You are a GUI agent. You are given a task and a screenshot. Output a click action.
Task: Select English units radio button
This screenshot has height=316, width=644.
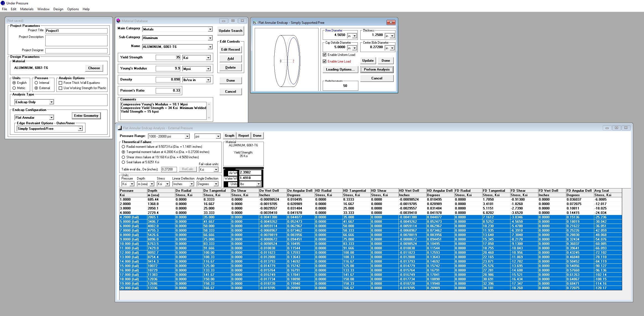pos(14,83)
